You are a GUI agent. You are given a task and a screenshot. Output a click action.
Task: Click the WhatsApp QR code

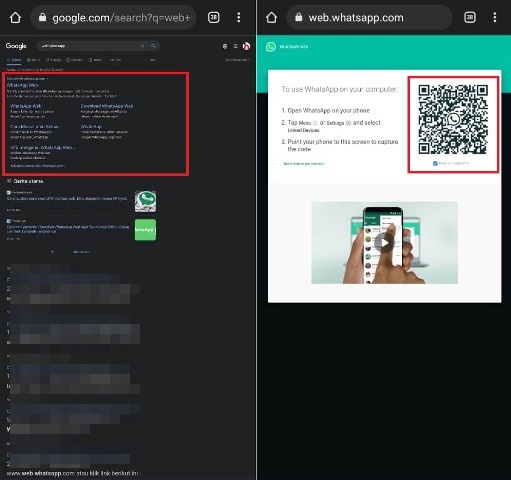453,119
